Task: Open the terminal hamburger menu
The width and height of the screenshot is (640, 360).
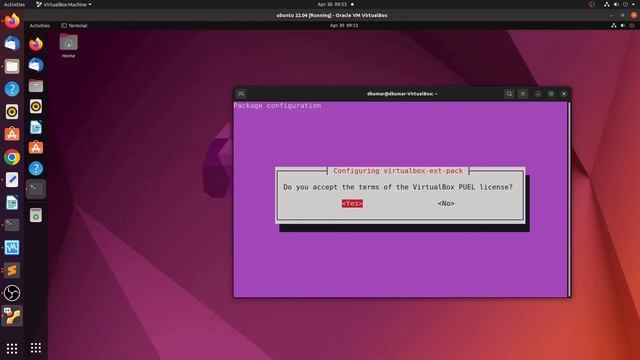Action: (x=523, y=94)
